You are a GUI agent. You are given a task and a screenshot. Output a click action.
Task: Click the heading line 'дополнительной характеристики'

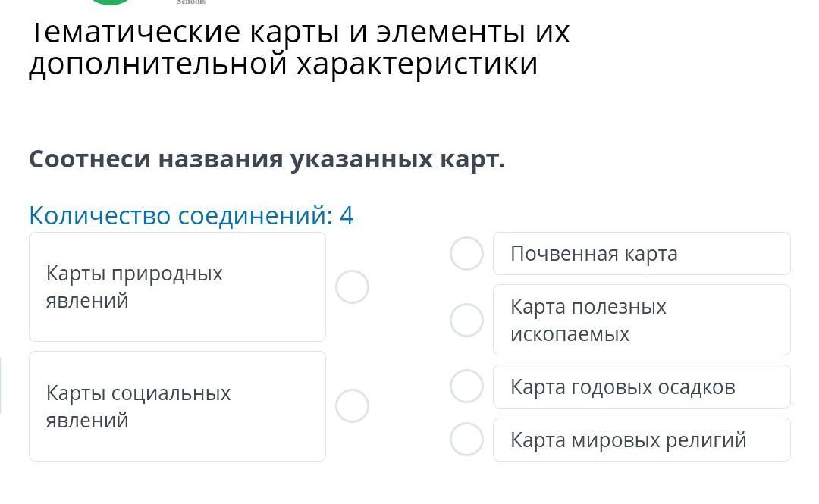(283, 64)
